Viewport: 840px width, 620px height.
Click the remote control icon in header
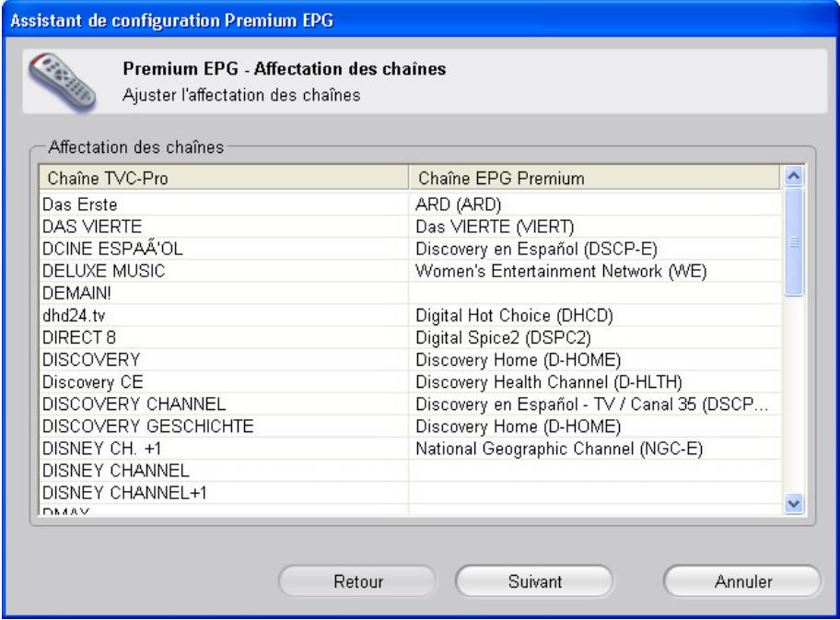pos(63,82)
